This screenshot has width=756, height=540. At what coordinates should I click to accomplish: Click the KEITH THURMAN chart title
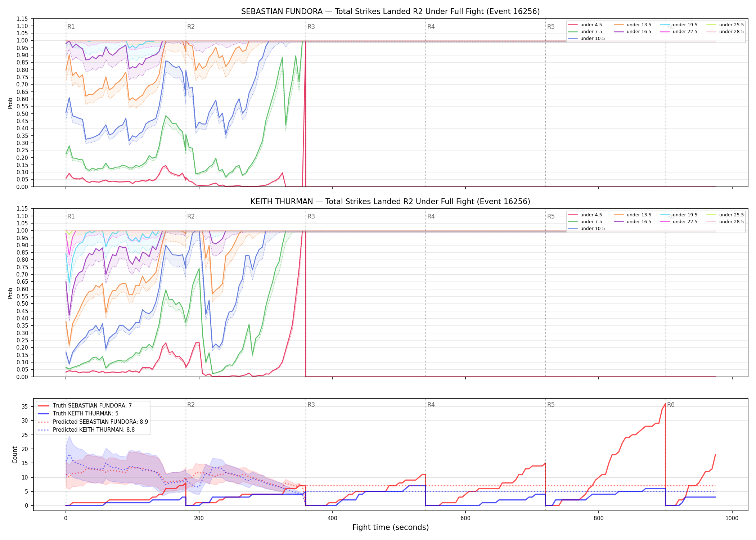click(x=390, y=202)
